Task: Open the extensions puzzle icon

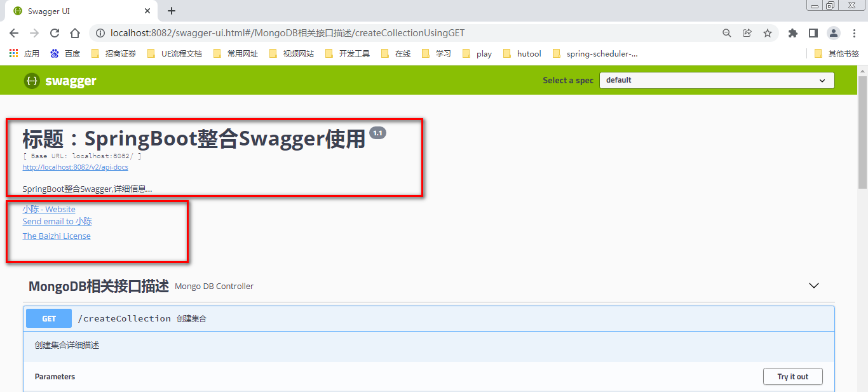Action: coord(792,33)
